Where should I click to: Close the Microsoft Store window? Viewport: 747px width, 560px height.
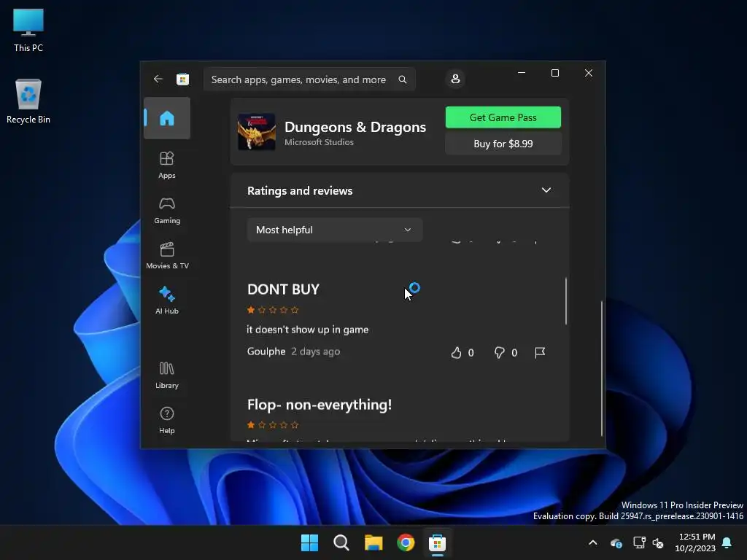pos(589,73)
